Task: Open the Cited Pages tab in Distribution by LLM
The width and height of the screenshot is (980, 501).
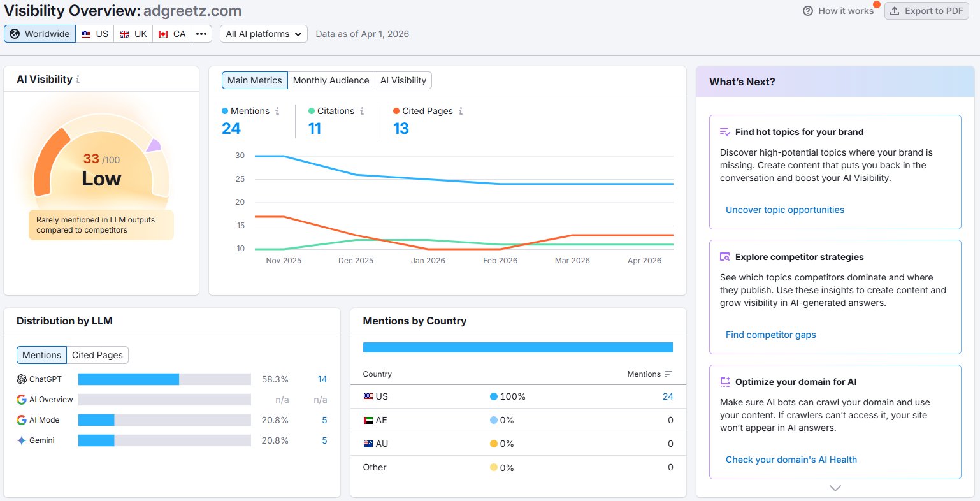Action: [x=97, y=354]
